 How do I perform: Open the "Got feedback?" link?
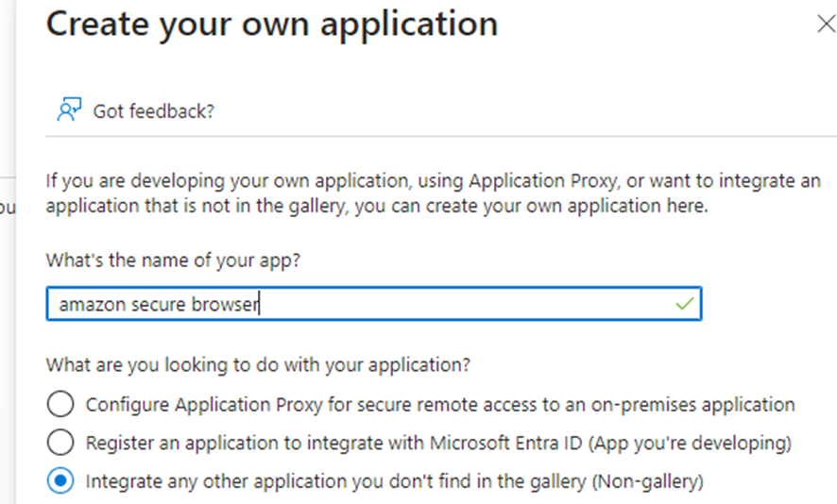coord(154,111)
